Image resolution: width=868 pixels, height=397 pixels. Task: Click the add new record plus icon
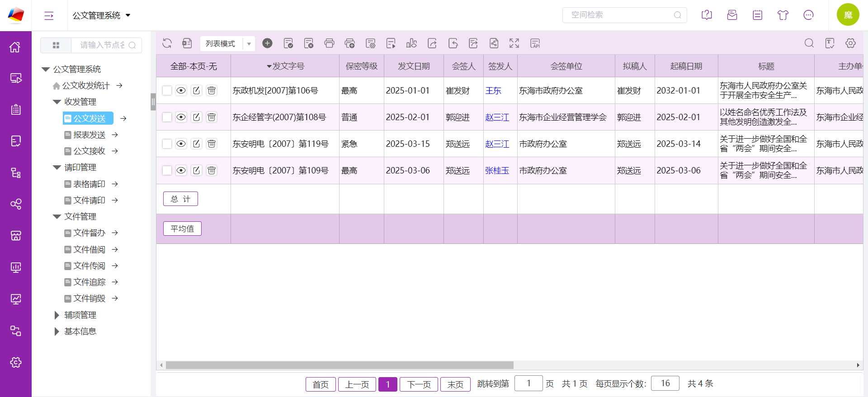[268, 43]
